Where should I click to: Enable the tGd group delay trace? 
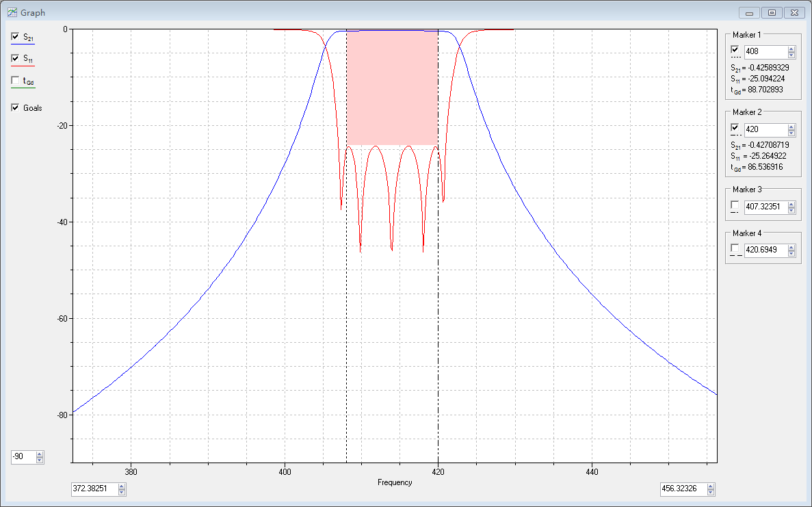point(15,81)
